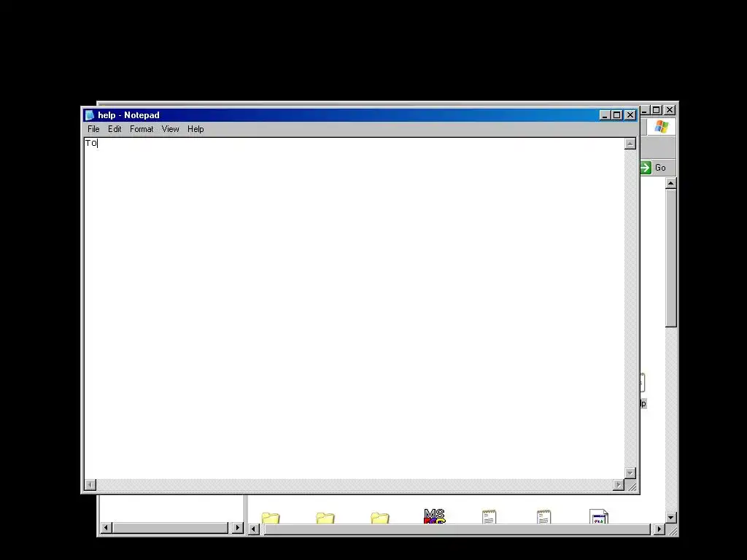Screen dimensions: 747x560
Task: Click the Explorer left pane scrollbar's right arrow
Action: click(237, 528)
